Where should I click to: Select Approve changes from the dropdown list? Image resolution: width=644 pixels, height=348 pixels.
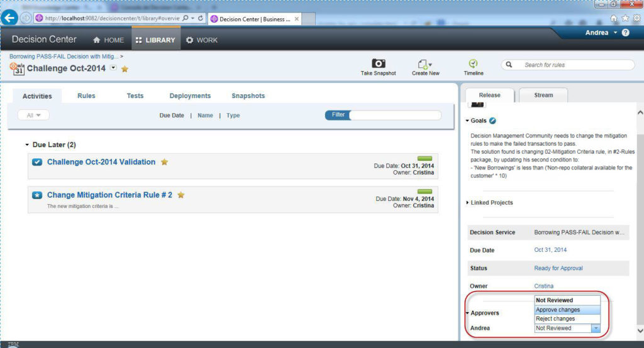pos(558,310)
